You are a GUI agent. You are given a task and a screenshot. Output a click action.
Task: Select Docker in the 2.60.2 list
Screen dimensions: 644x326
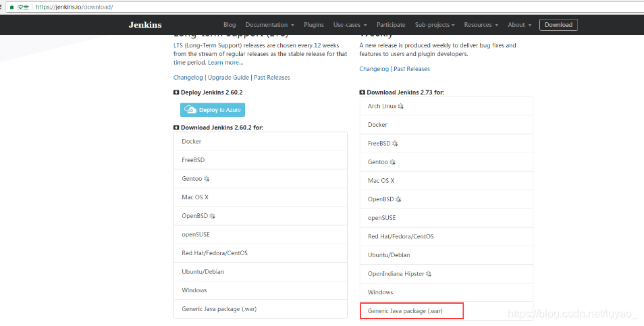tap(261, 141)
